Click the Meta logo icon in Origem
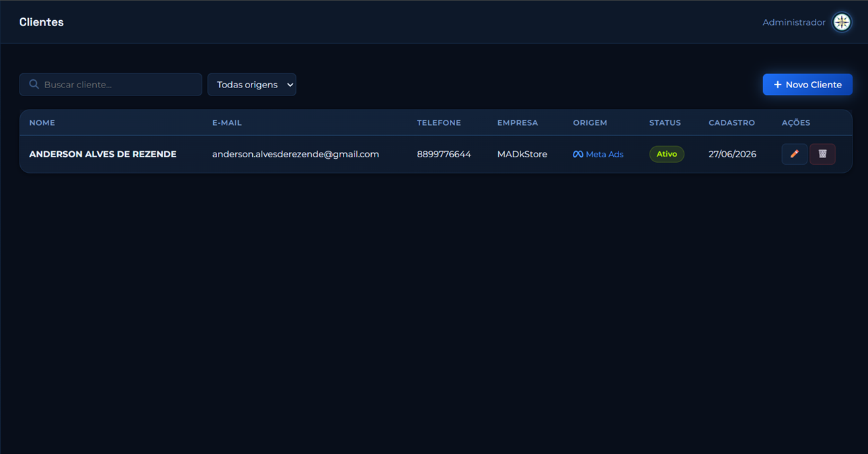Screen dimensions: 868x454 coord(578,154)
